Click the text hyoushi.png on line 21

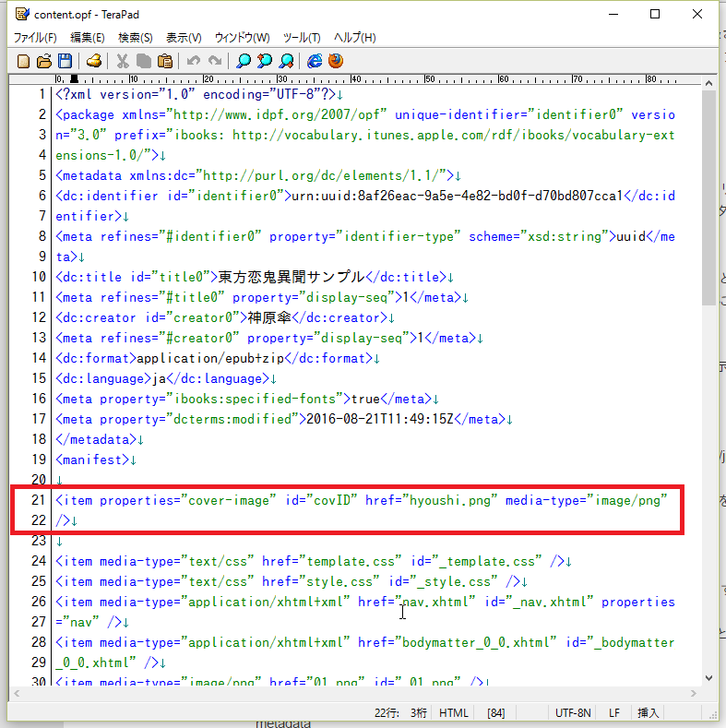[449, 500]
